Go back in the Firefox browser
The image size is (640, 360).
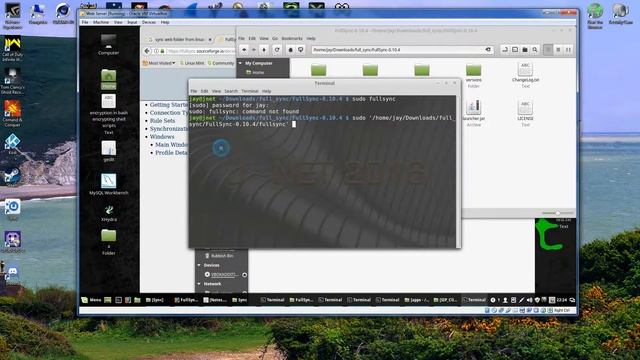(147, 51)
